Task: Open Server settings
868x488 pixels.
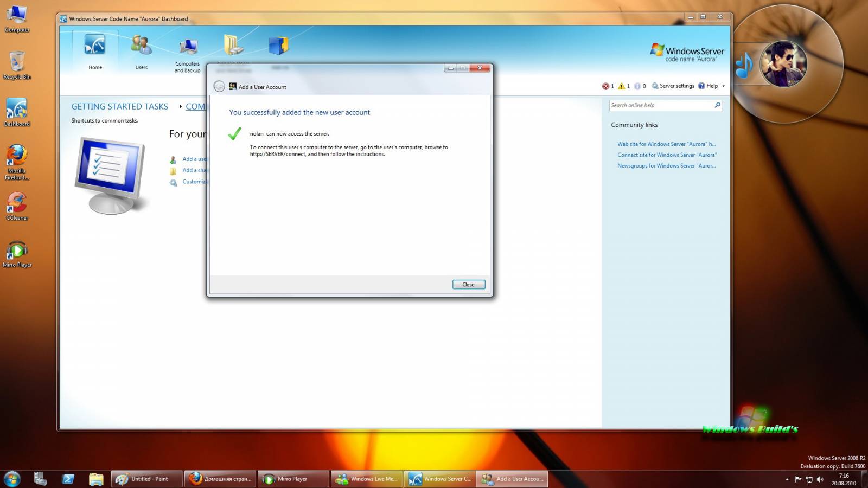Action: [673, 86]
